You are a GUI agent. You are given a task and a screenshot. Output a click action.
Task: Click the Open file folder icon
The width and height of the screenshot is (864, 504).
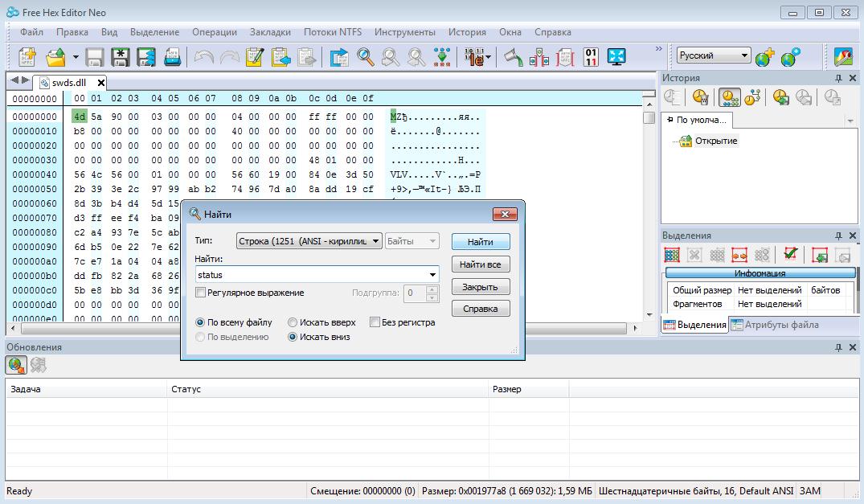tap(55, 57)
